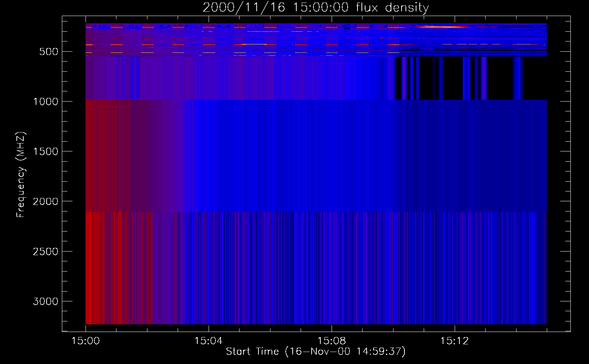Click the 2000 frequency tick label
This screenshot has width=589, height=364.
click(46, 201)
